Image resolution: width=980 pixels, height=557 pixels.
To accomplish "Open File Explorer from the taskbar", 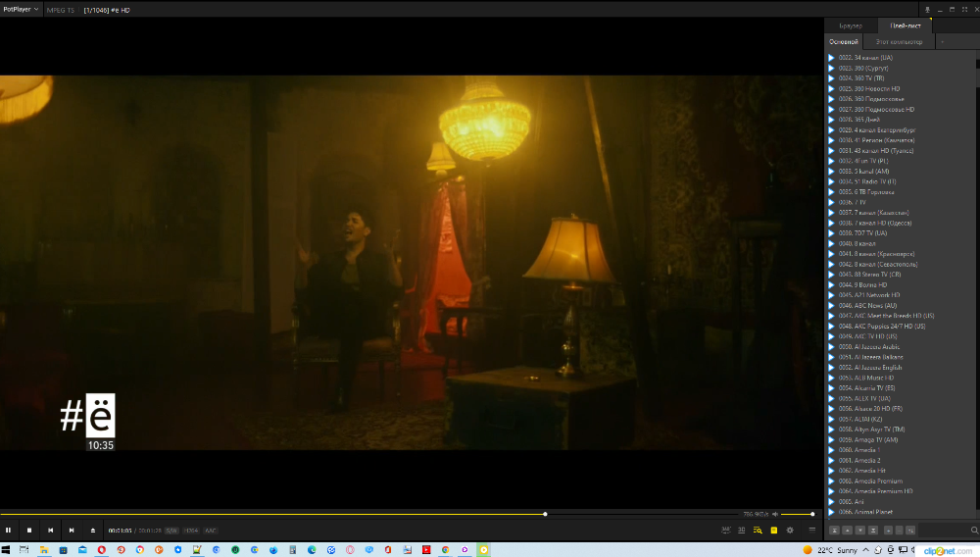I will (x=44, y=550).
